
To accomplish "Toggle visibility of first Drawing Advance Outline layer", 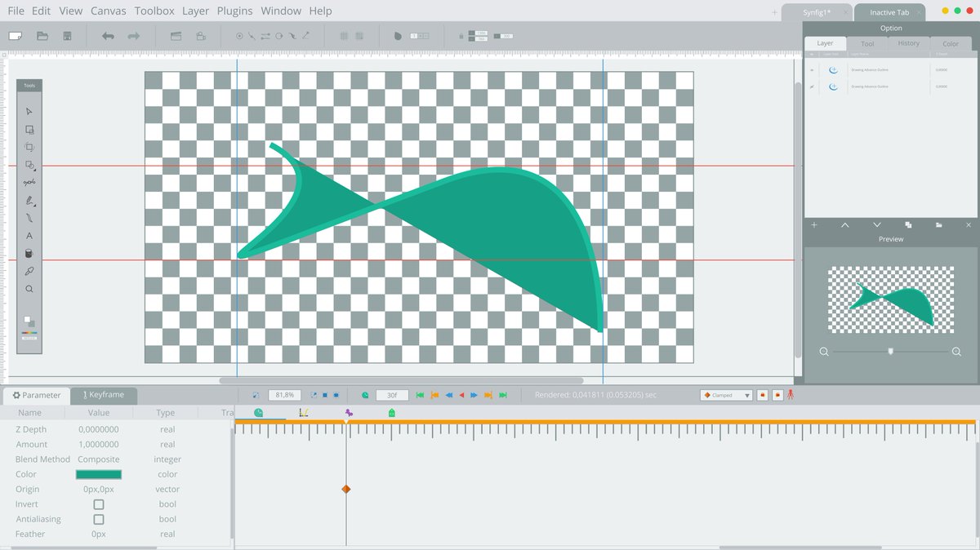I will pyautogui.click(x=812, y=69).
